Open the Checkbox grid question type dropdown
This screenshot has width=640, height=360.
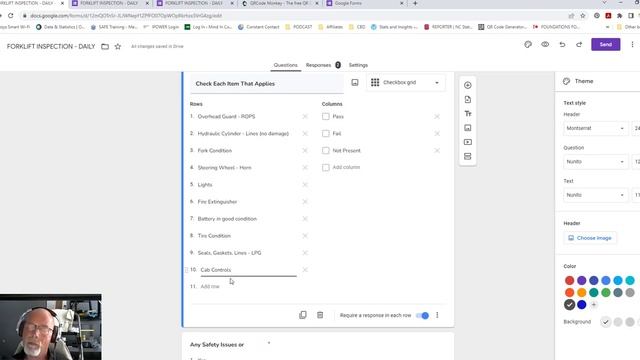click(x=406, y=82)
